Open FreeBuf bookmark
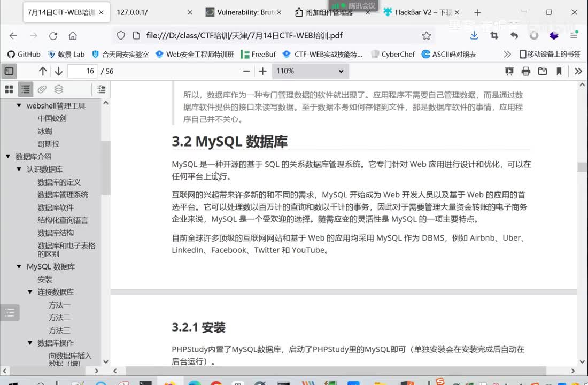This screenshot has height=385, width=588. coord(258,55)
